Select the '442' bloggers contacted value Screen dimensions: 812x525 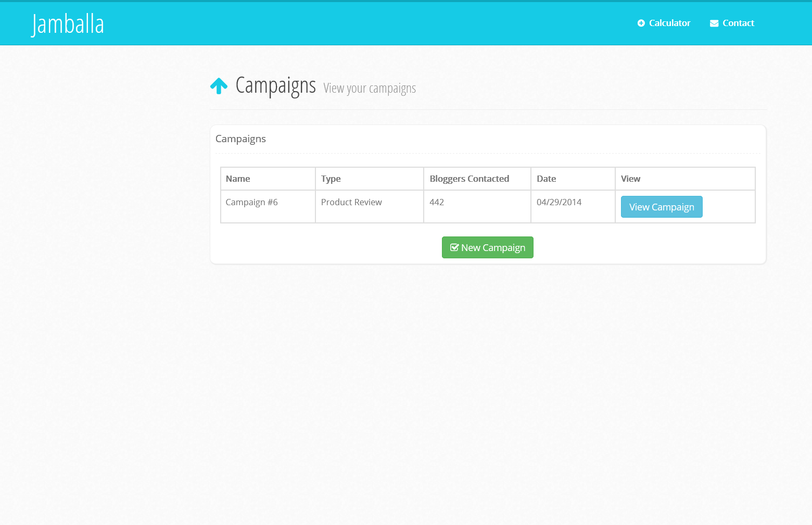pos(437,202)
